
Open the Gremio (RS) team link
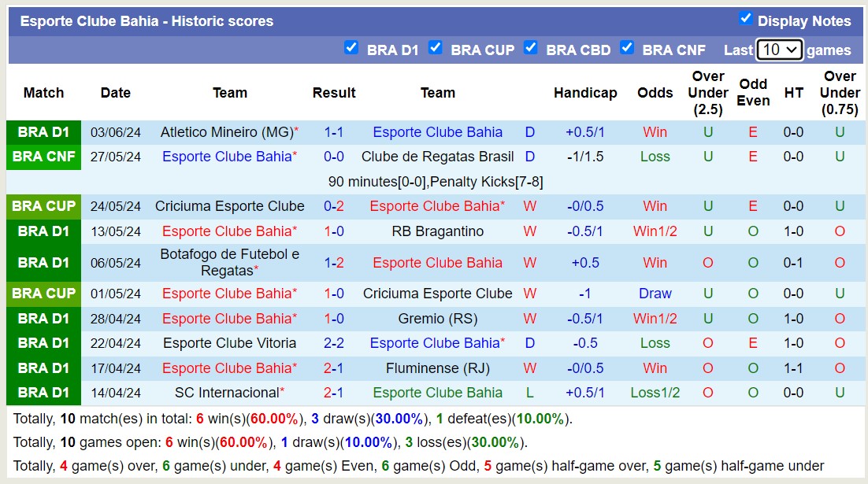[x=438, y=319]
